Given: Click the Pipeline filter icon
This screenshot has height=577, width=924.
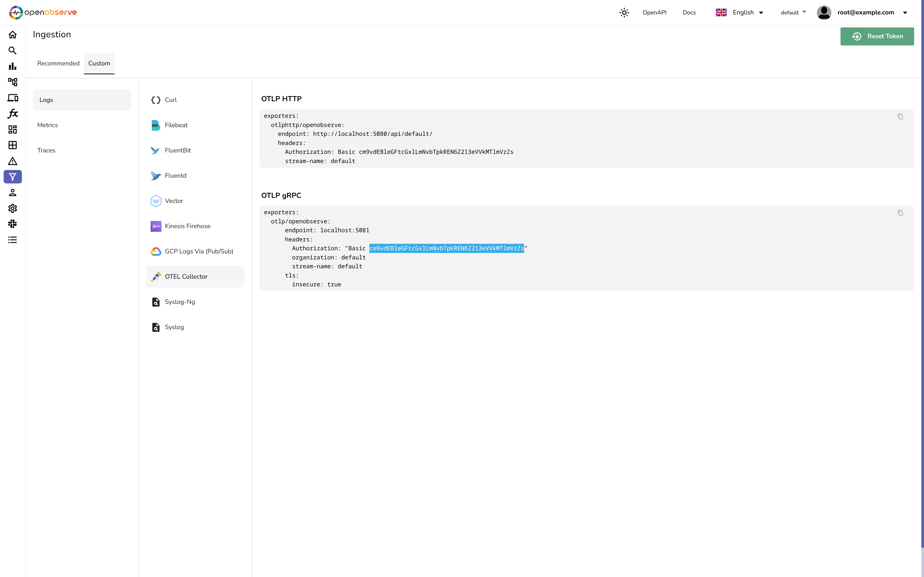Looking at the screenshot, I should click(13, 177).
